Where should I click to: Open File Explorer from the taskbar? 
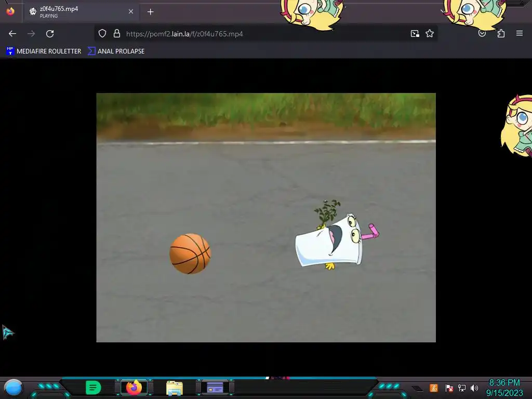pyautogui.click(x=175, y=388)
